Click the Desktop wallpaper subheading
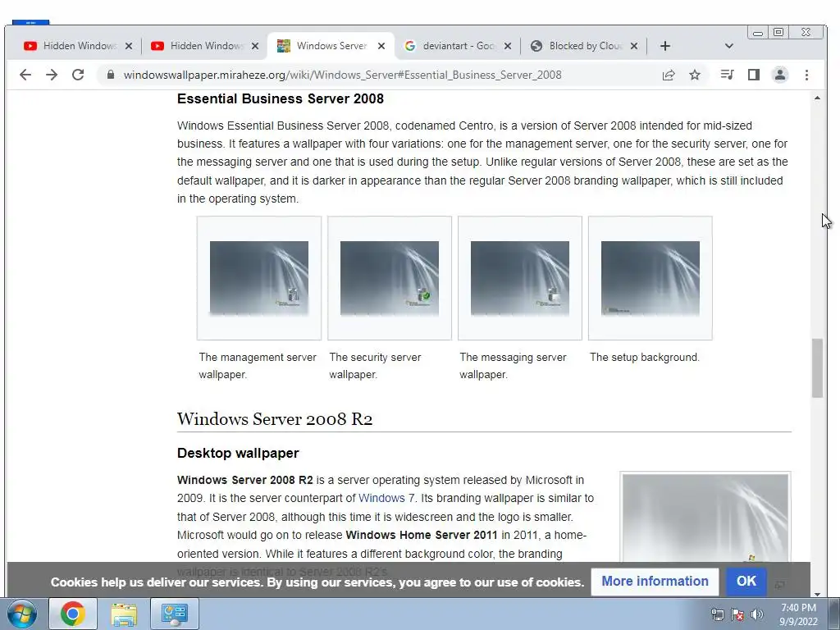The image size is (840, 630). (x=238, y=453)
